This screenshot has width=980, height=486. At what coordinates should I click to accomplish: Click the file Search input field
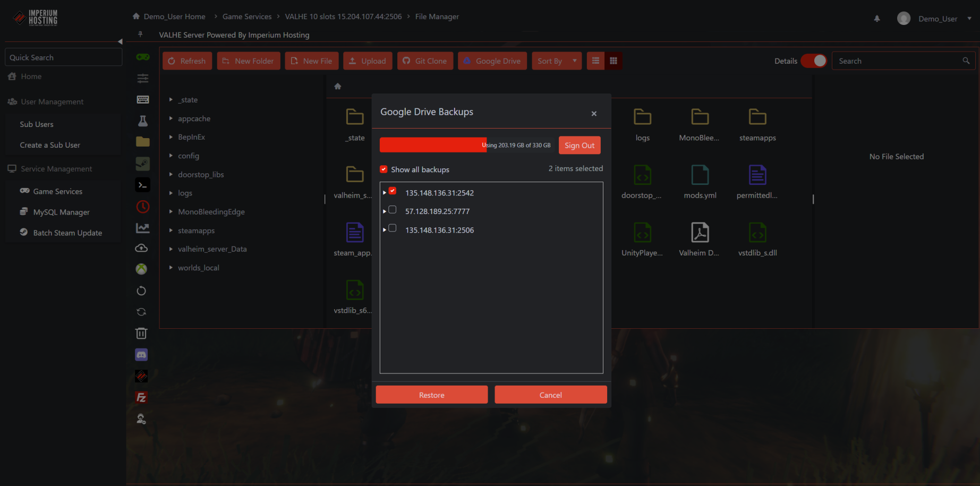pos(903,61)
